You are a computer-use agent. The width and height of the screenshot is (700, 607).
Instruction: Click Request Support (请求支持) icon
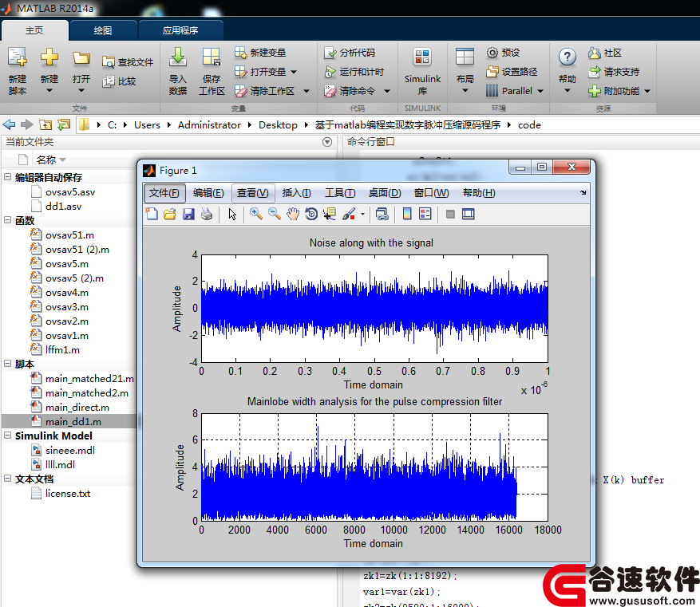pyautogui.click(x=594, y=72)
